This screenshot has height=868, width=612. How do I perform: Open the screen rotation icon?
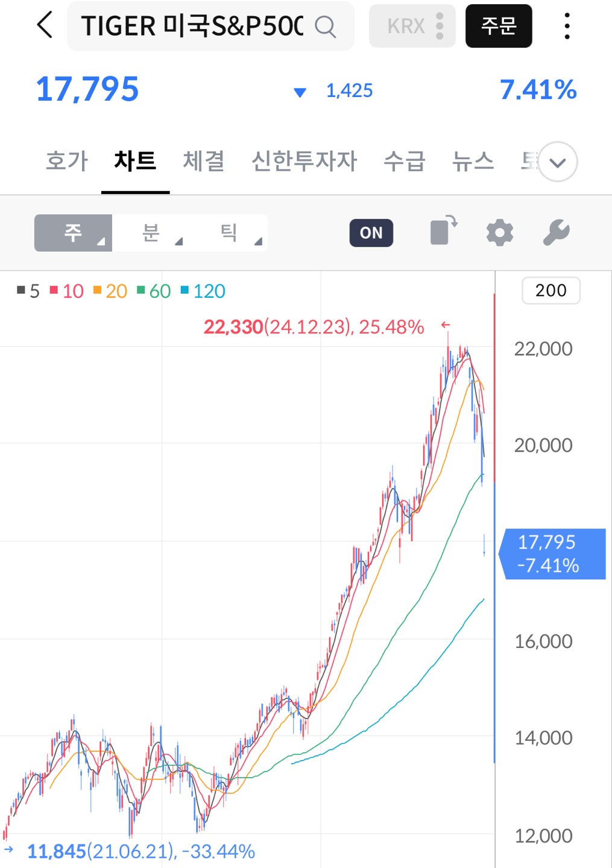pyautogui.click(x=442, y=231)
